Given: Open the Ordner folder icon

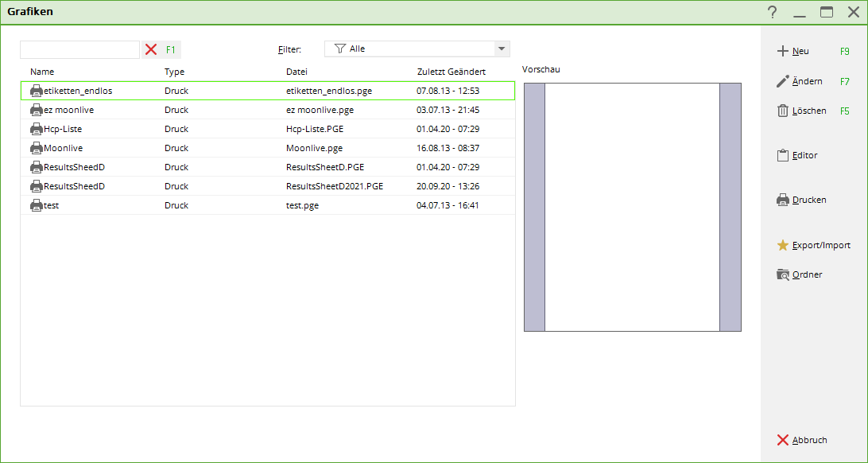Looking at the screenshot, I should coord(783,274).
